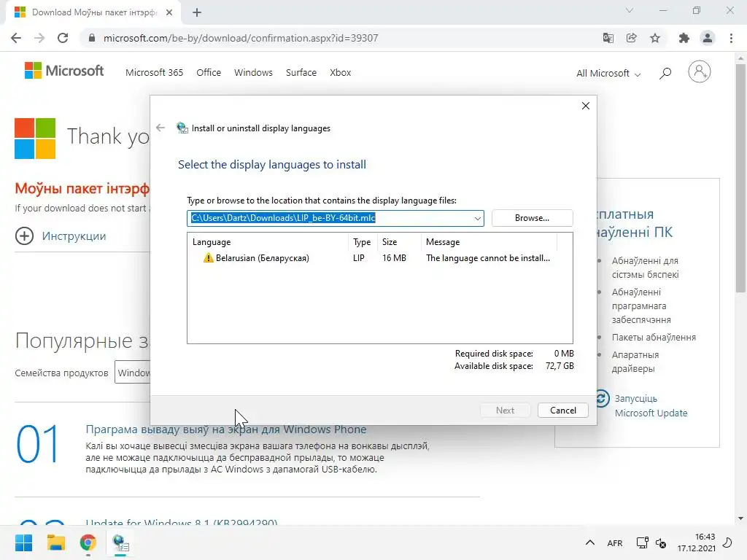This screenshot has height=560, width=747.
Task: Expand language file location dropdown
Action: tap(477, 218)
